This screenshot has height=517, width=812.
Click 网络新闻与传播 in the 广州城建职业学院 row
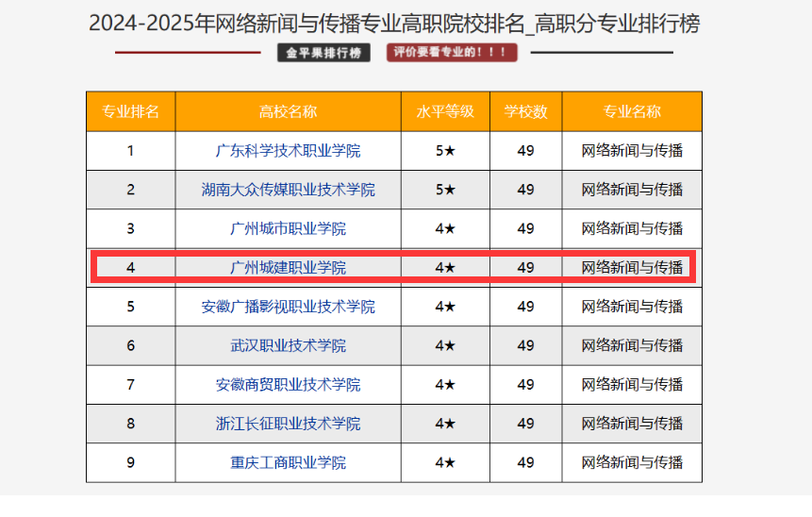(x=632, y=268)
